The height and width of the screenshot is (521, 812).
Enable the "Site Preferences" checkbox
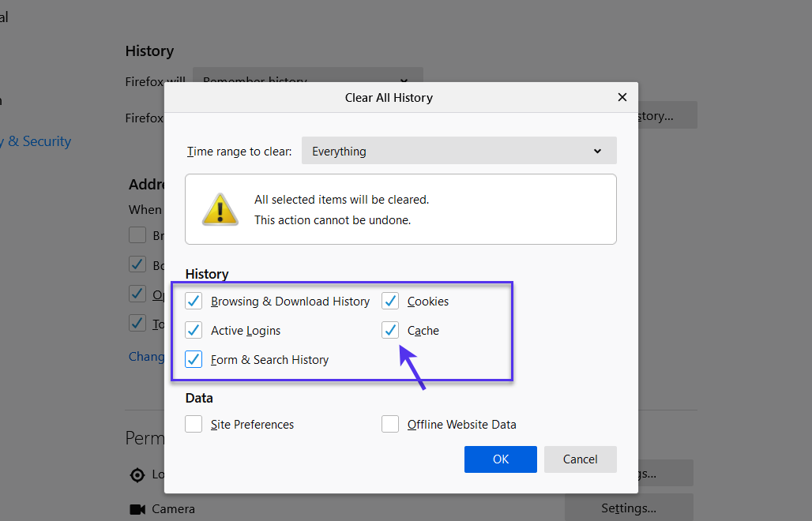tap(194, 424)
